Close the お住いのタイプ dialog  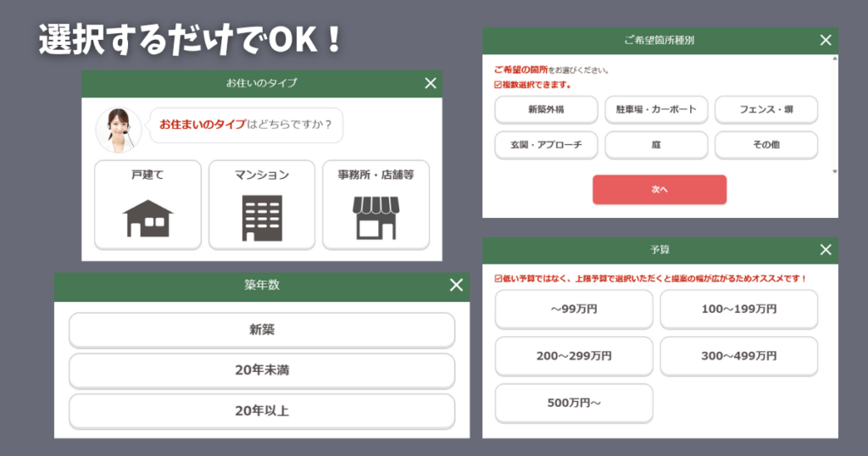431,83
